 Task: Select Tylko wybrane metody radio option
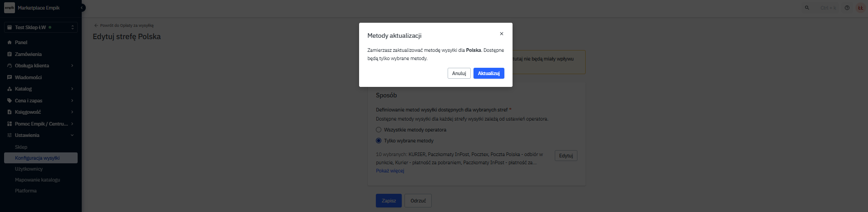click(x=379, y=141)
